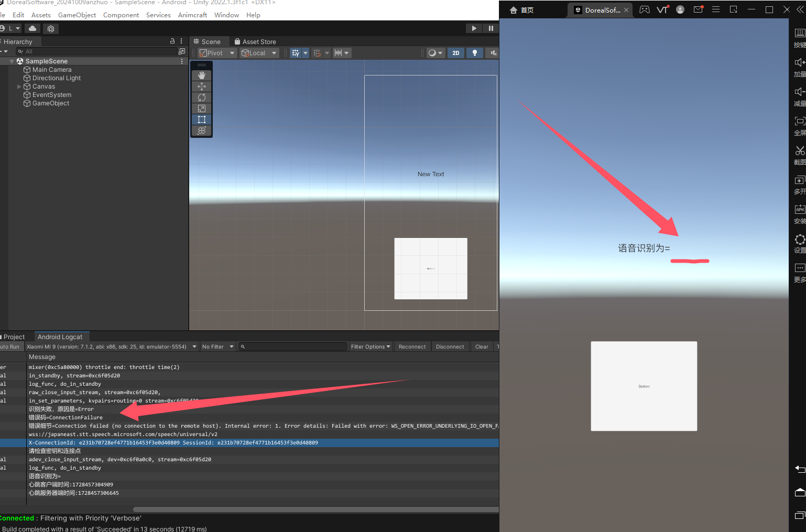Open No Filter dropdown in Logcat
The width and height of the screenshot is (806, 532).
point(217,347)
